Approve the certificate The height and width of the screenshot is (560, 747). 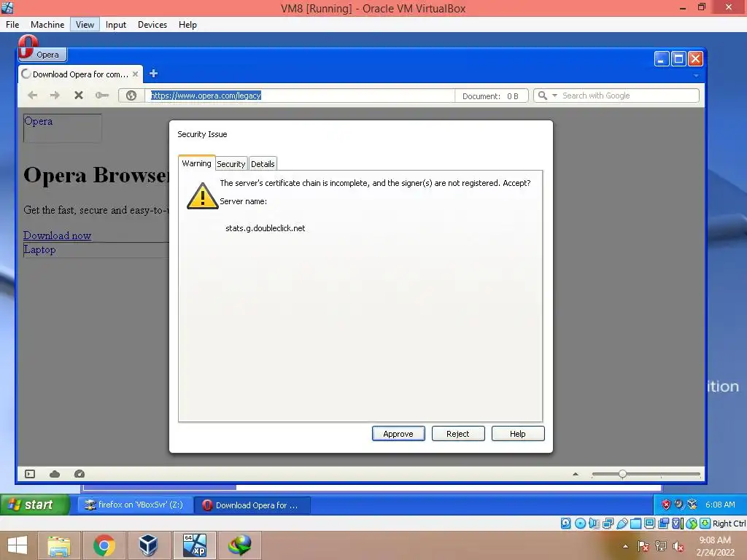coord(398,434)
